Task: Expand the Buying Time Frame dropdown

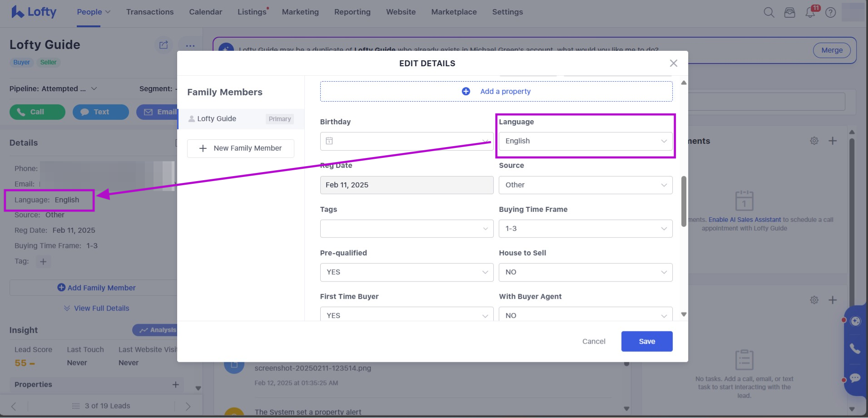Action: click(585, 229)
